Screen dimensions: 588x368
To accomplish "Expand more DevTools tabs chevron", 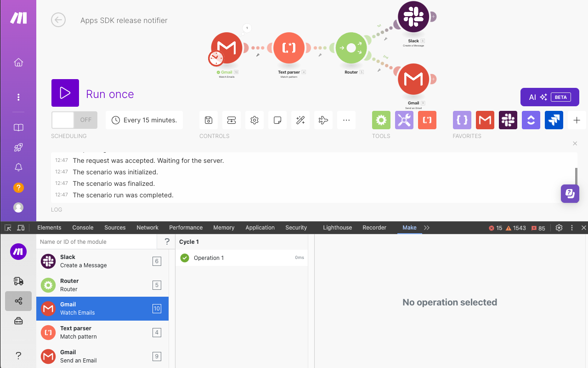I will tap(427, 228).
